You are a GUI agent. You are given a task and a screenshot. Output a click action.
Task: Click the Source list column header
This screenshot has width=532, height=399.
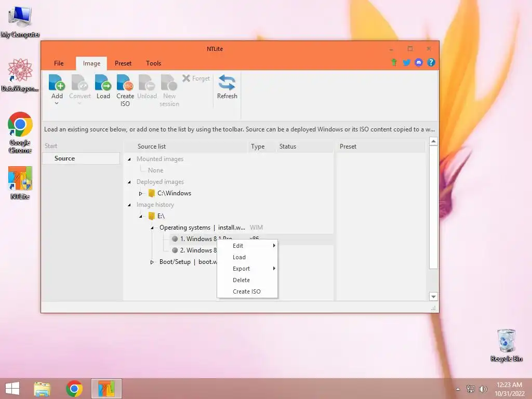point(185,146)
